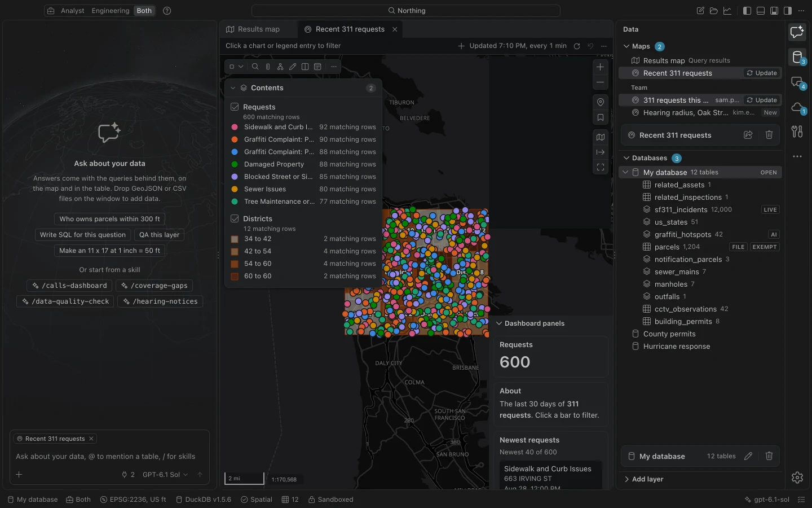Open the attribute table icon in map toolbar
Screen dimensions: 812x508
click(317, 67)
